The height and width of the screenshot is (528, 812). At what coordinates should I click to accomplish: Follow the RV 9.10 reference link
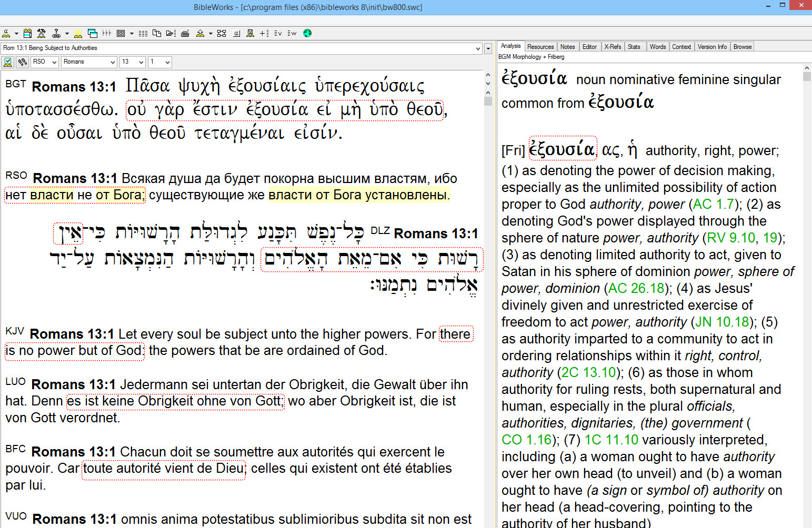tap(731, 238)
